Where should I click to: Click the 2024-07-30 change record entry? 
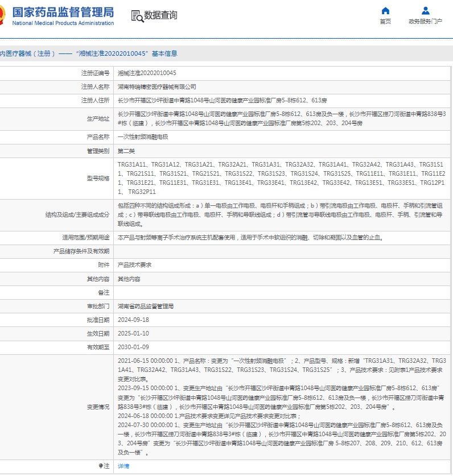point(282,438)
